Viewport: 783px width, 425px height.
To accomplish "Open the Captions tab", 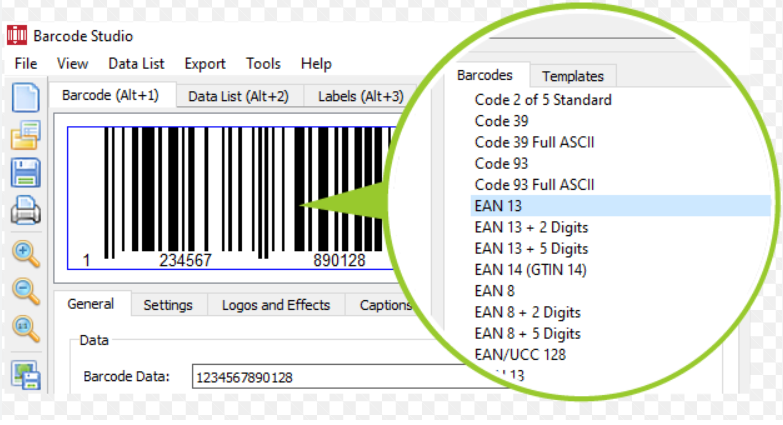I will [385, 305].
